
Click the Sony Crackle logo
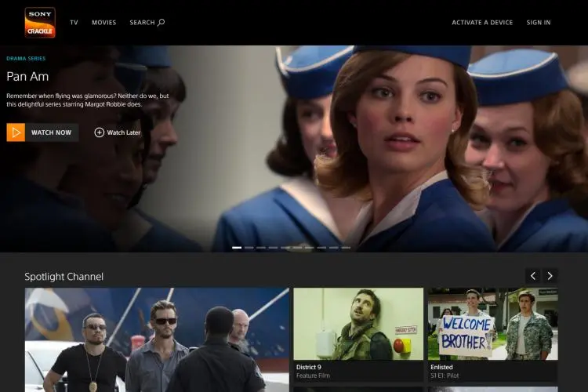(40, 23)
